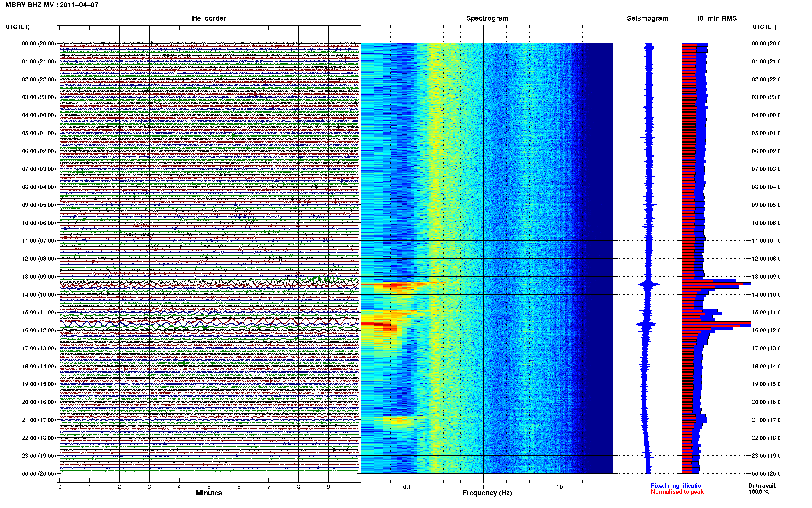Click the left time label '21:00 (17:00)'

tap(39, 420)
